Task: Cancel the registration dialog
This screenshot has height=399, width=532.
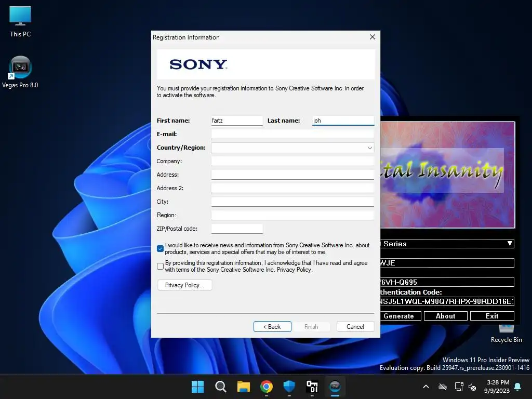Action: (x=355, y=326)
